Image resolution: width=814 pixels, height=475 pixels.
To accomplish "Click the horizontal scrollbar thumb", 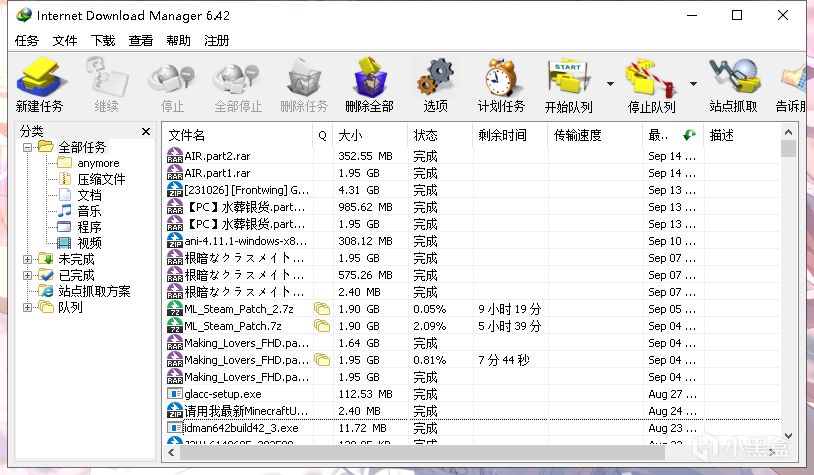I will (x=423, y=453).
